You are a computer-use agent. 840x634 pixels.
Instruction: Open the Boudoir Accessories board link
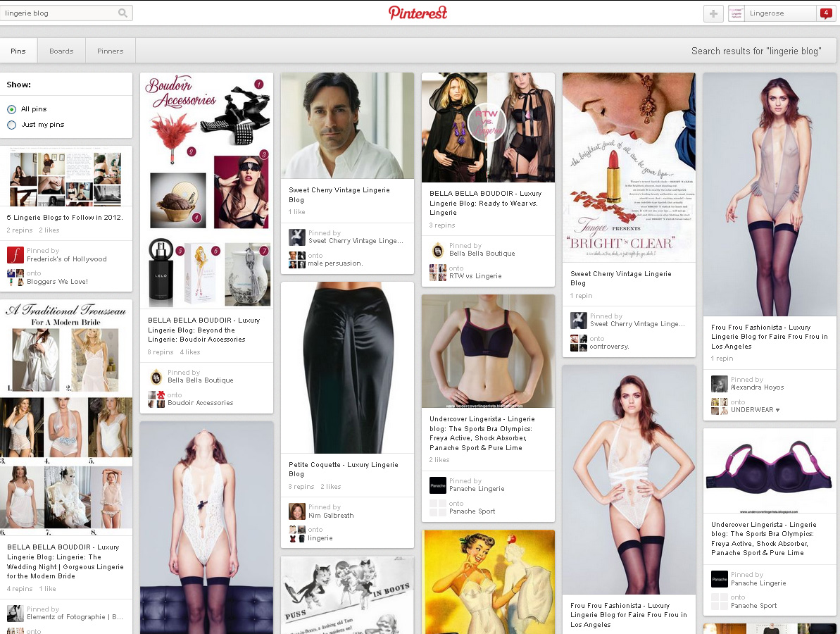tap(201, 402)
